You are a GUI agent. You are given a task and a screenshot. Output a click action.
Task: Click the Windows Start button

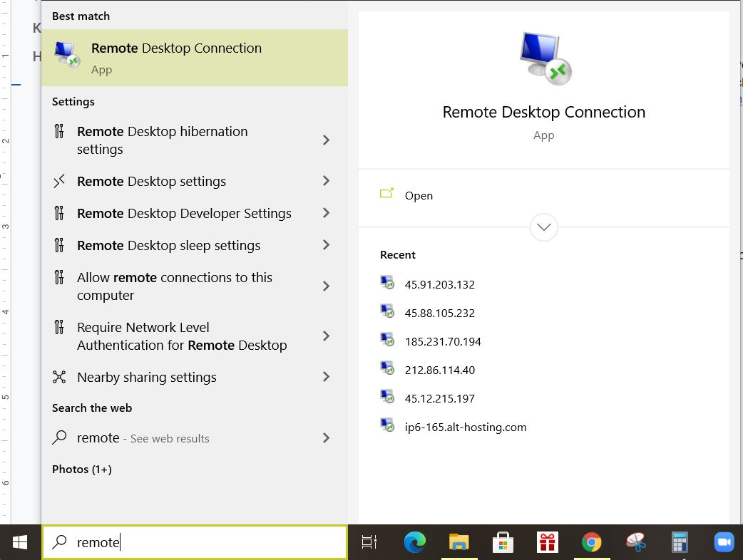coord(20,543)
